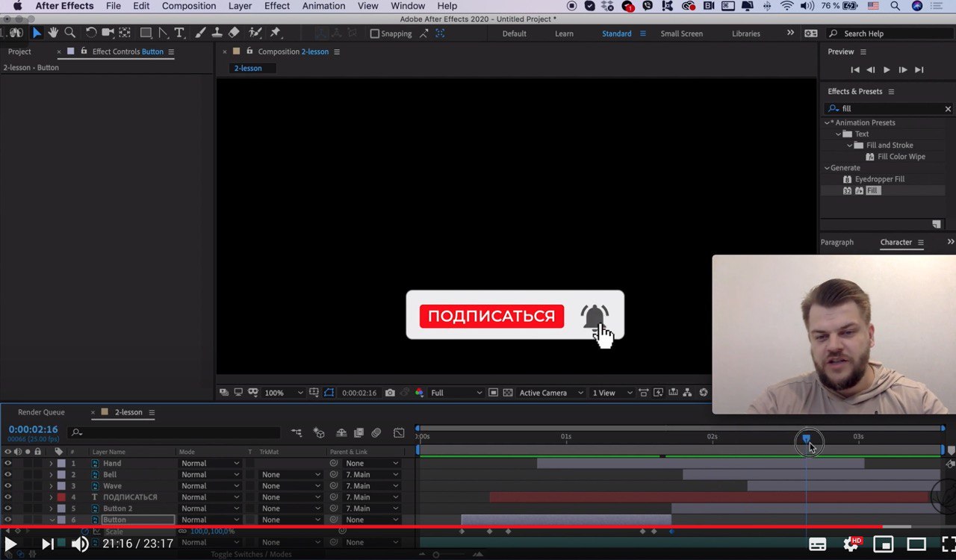Hide the Hand layer using its eye icon
This screenshot has width=956, height=560.
8,464
